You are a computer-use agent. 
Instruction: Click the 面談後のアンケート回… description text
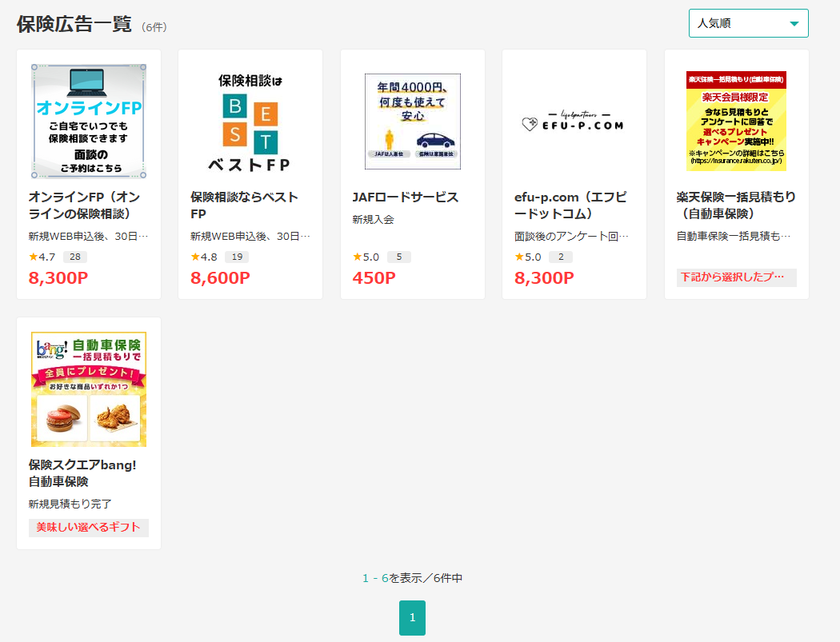572,236
